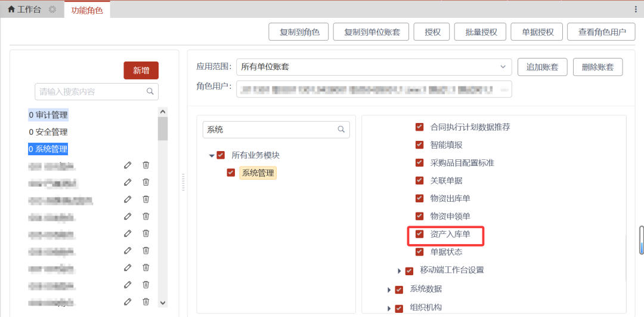This screenshot has width=644, height=317.
Task: Click the 删除账套 button
Action: (x=598, y=67)
